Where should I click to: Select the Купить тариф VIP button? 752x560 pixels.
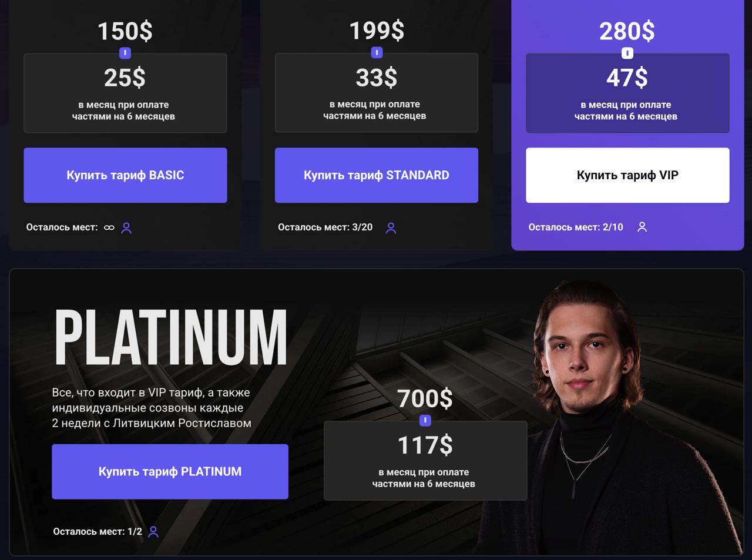coord(627,175)
